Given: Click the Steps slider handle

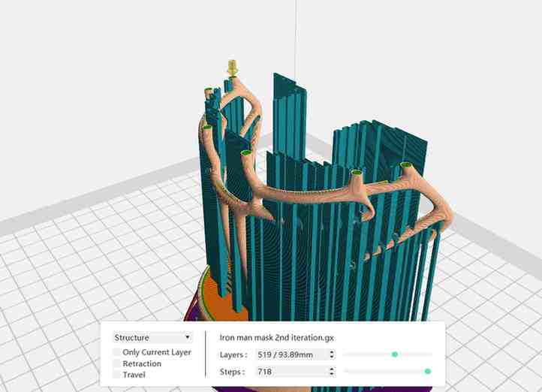Looking at the screenshot, I should (x=428, y=371).
